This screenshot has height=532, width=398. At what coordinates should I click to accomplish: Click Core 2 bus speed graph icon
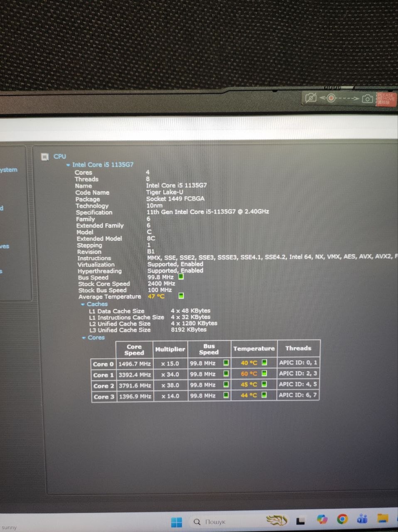click(x=226, y=384)
